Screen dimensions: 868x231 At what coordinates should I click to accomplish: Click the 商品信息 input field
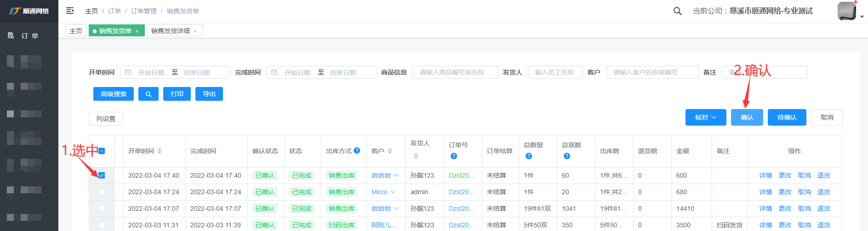(x=455, y=72)
